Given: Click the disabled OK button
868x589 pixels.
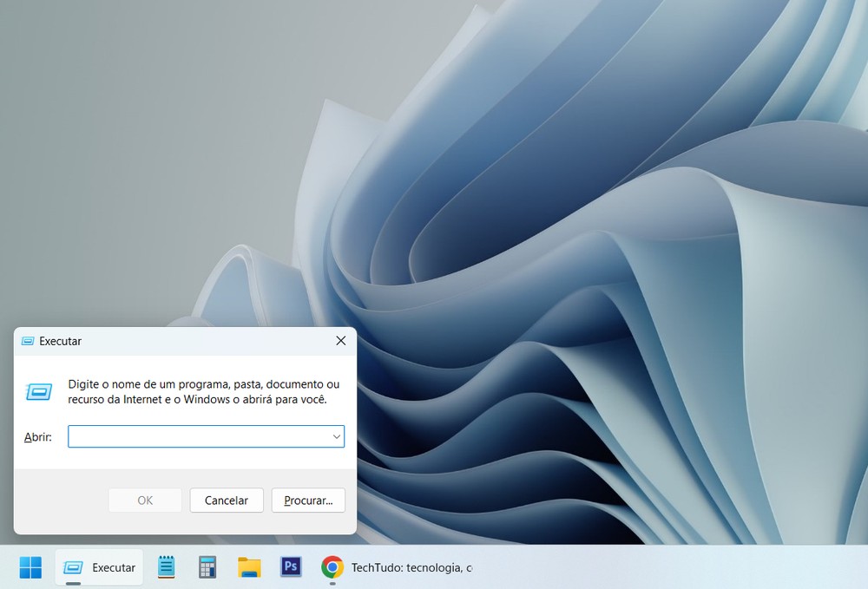Looking at the screenshot, I should 145,501.
